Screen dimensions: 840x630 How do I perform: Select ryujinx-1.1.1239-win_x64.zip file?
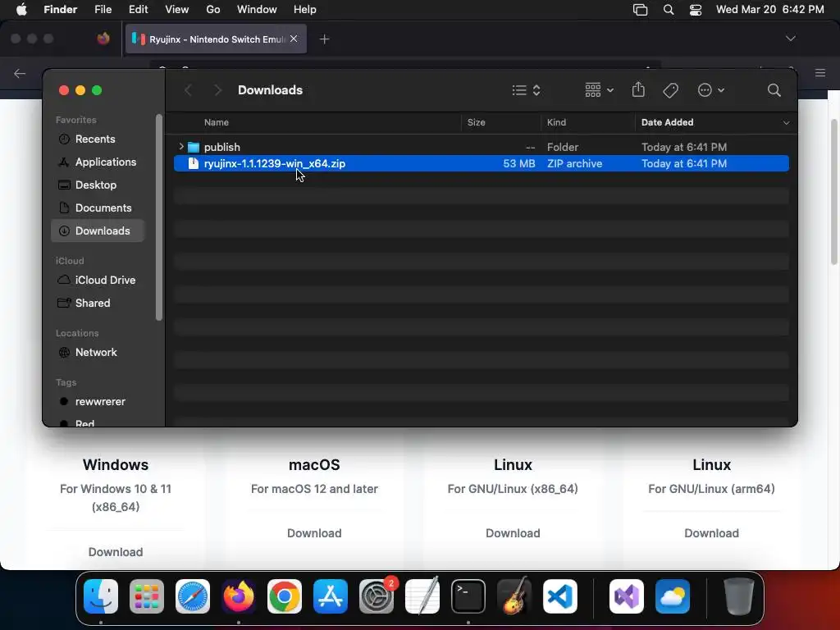point(481,163)
